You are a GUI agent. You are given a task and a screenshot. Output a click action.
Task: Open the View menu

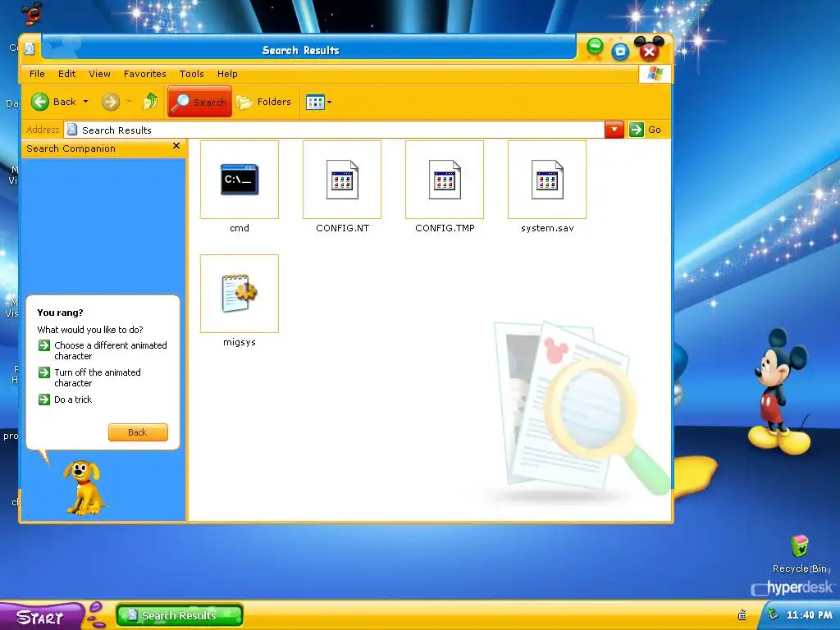[x=99, y=74]
